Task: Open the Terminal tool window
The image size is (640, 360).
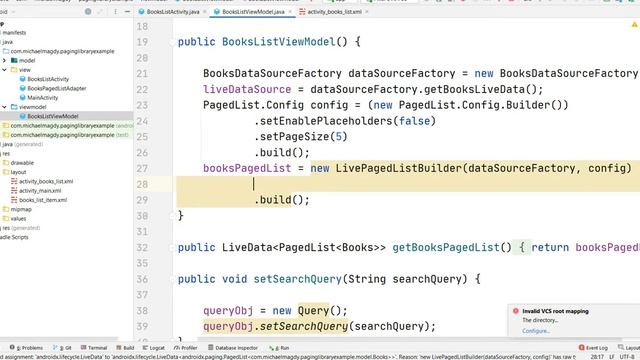Action: pyautogui.click(x=94, y=348)
